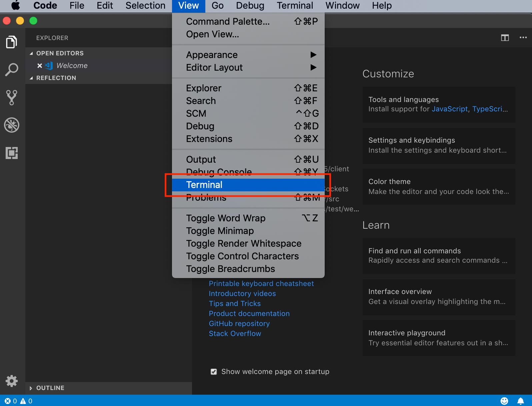
Task: Click the JavaScript install link
Action: [x=450, y=109]
